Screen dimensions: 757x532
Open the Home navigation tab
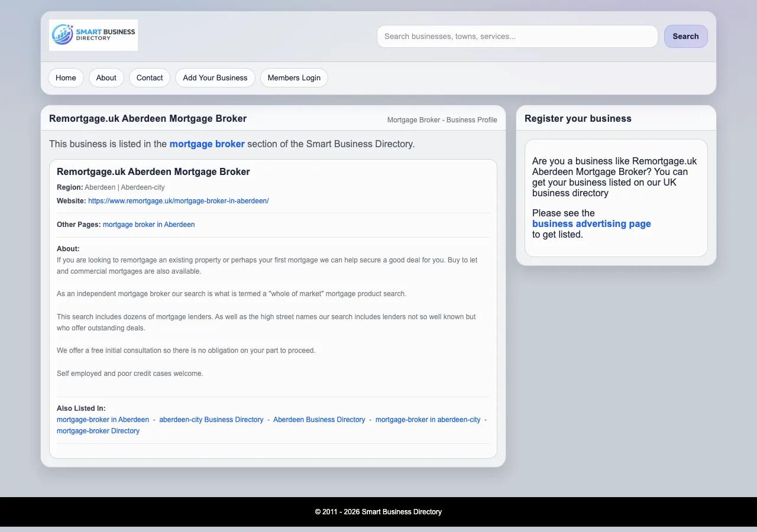point(66,77)
